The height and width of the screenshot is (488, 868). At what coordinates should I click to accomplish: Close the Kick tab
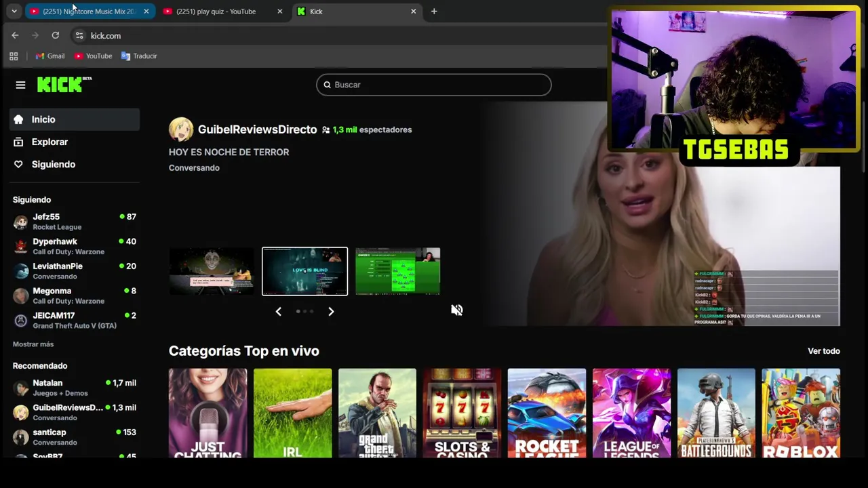click(x=413, y=12)
